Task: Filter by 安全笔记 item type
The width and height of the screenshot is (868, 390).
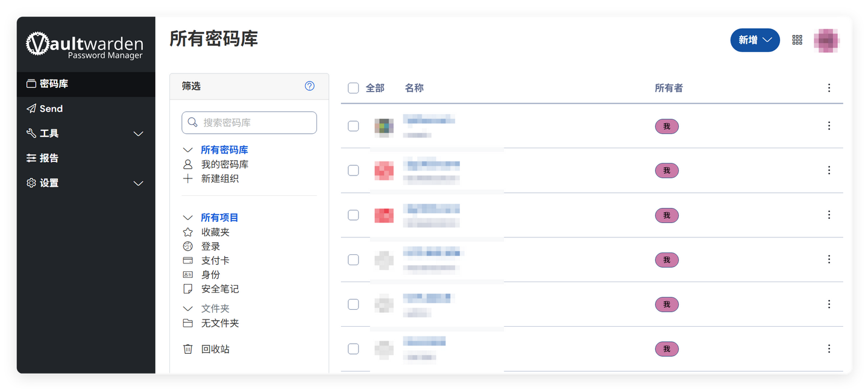Action: [220, 289]
